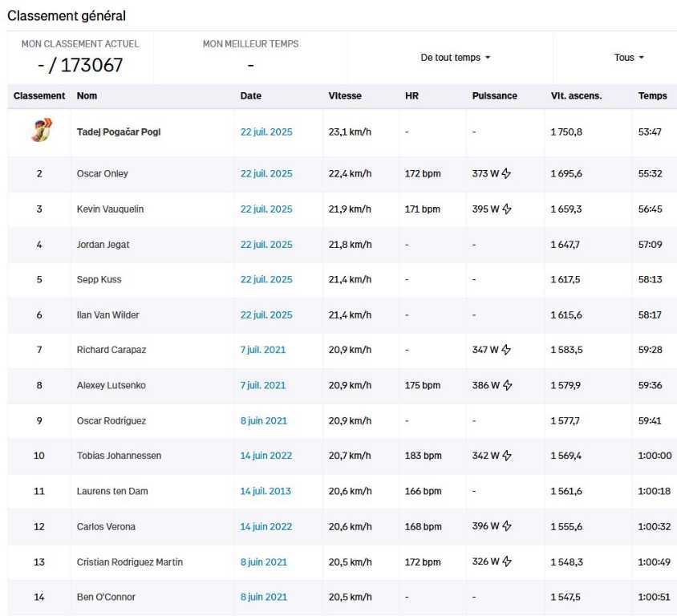Click the 'Temps' column header
This screenshot has height=616, width=677.
652,95
